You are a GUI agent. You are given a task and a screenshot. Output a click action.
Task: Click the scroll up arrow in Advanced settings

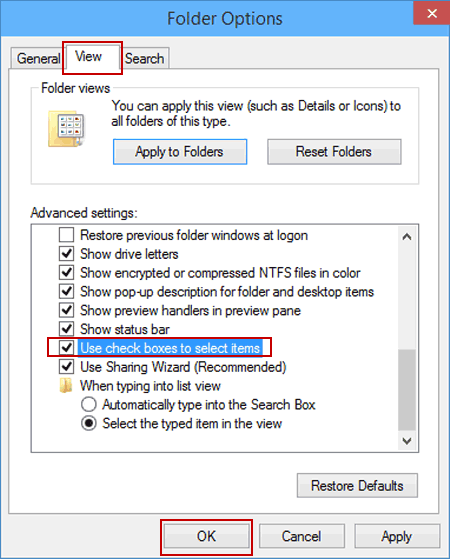pyautogui.click(x=407, y=237)
